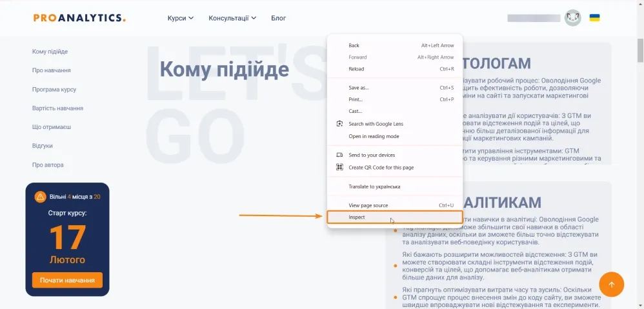Click the Google Lens icon in context menu
The height and width of the screenshot is (309, 644).
click(339, 124)
